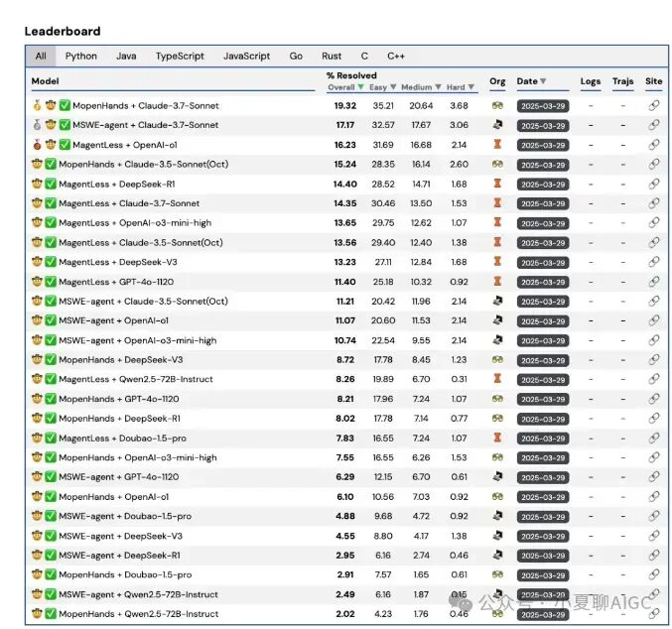
Task: Switch to the Python tab
Action: click(80, 57)
